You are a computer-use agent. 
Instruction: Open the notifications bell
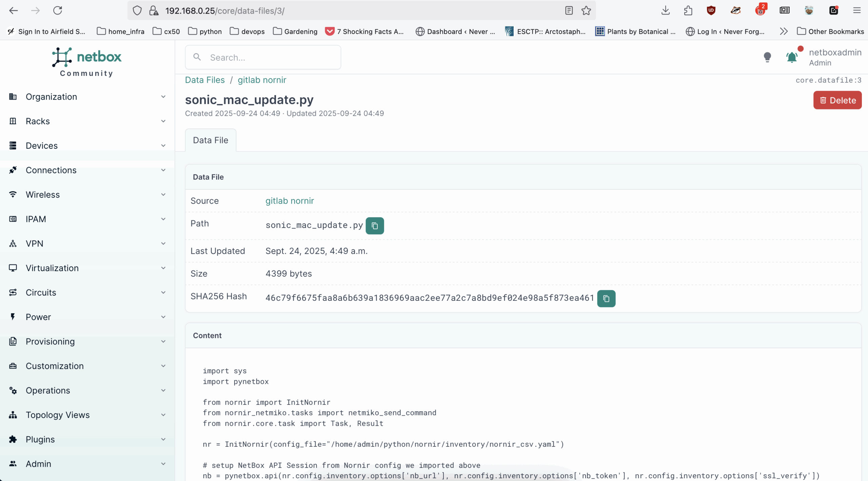click(x=791, y=57)
